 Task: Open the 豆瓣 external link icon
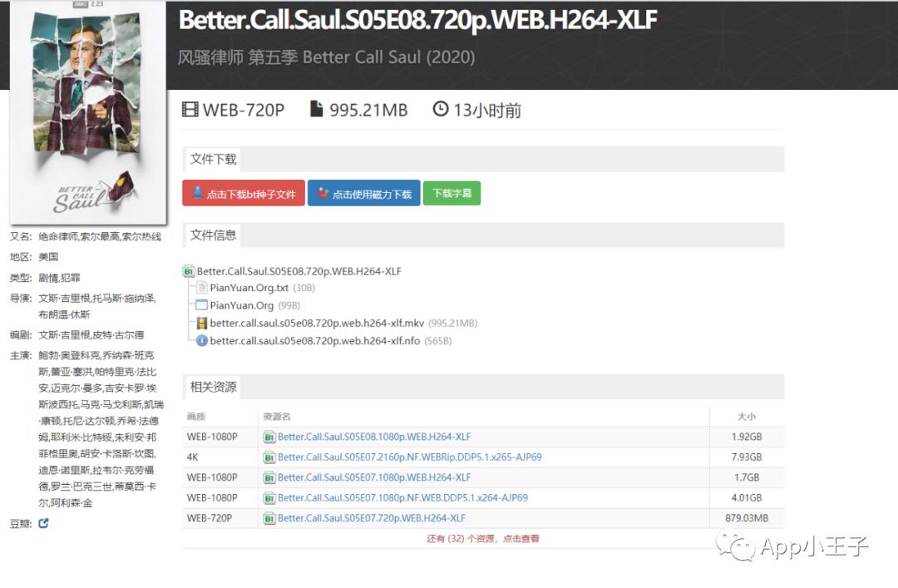tap(43, 523)
